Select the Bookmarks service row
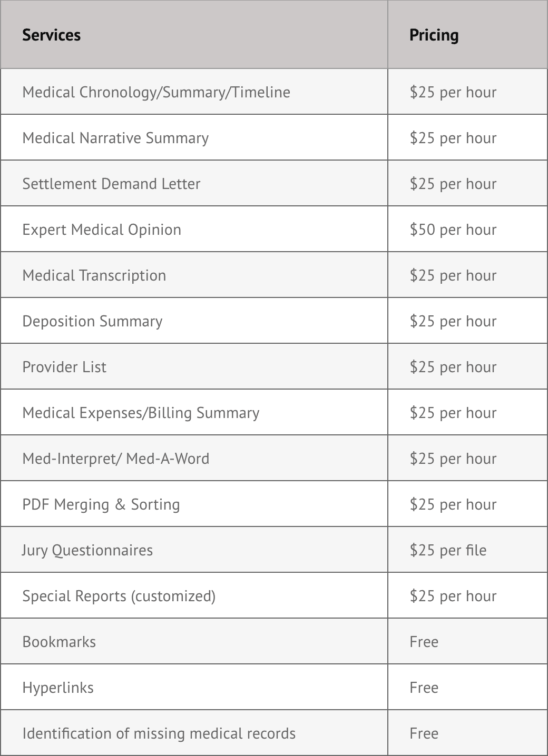This screenshot has width=548, height=756. (59, 642)
